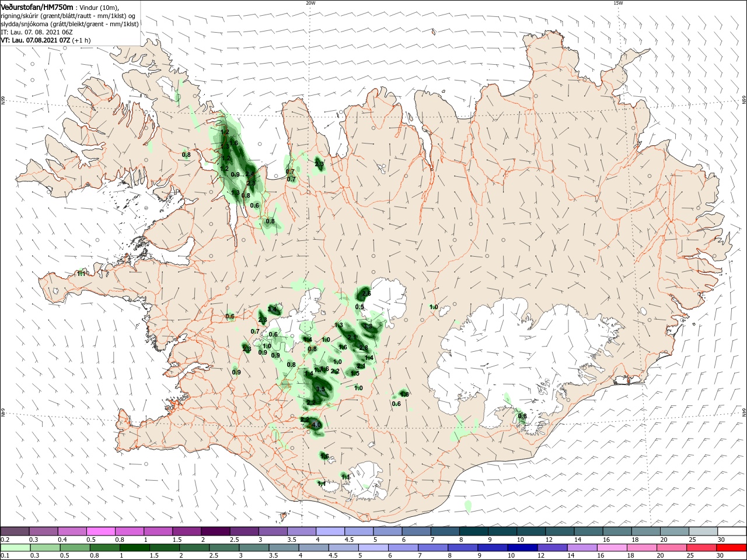Select the 1.5 precipitation value on map
This screenshot has width=747, height=560.
pos(355,373)
